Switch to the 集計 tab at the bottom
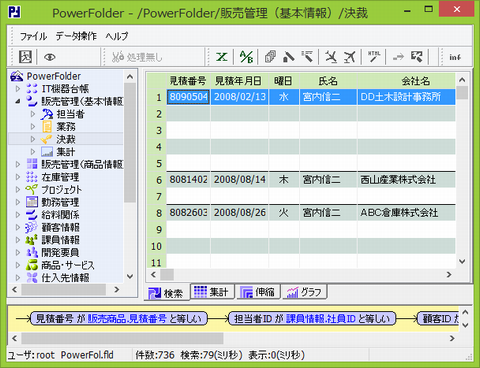Viewport: 480px width, 368px height. pyautogui.click(x=212, y=292)
